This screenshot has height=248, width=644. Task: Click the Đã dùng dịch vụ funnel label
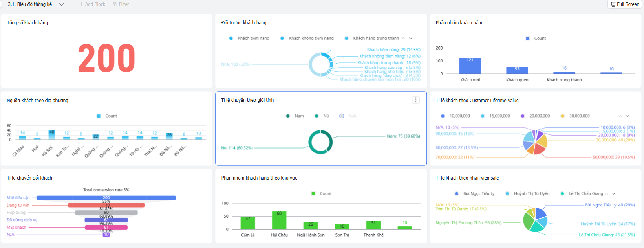[x=22, y=220]
